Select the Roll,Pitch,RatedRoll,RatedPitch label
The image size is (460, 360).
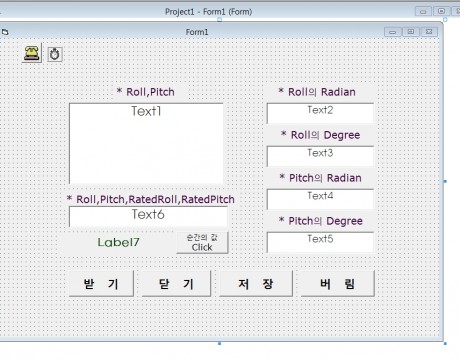[x=151, y=199]
